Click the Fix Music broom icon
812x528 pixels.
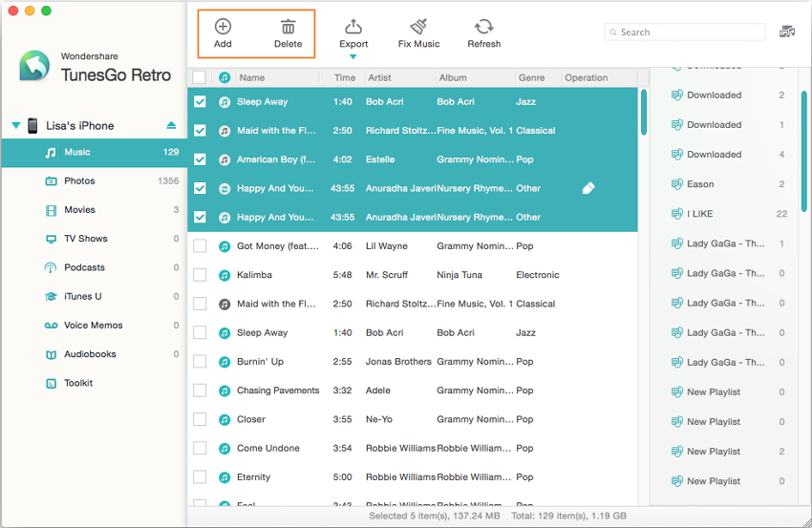[418, 28]
